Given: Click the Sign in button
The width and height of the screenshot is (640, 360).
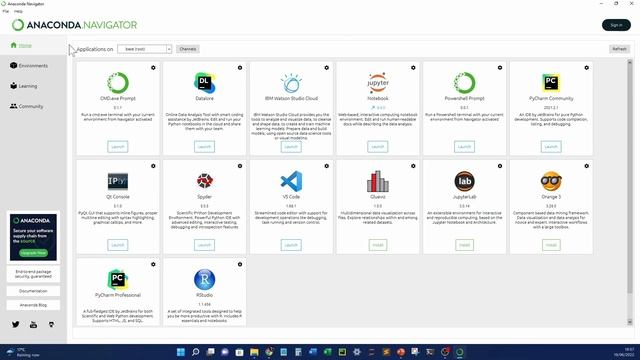Looking at the screenshot, I should tap(616, 25).
